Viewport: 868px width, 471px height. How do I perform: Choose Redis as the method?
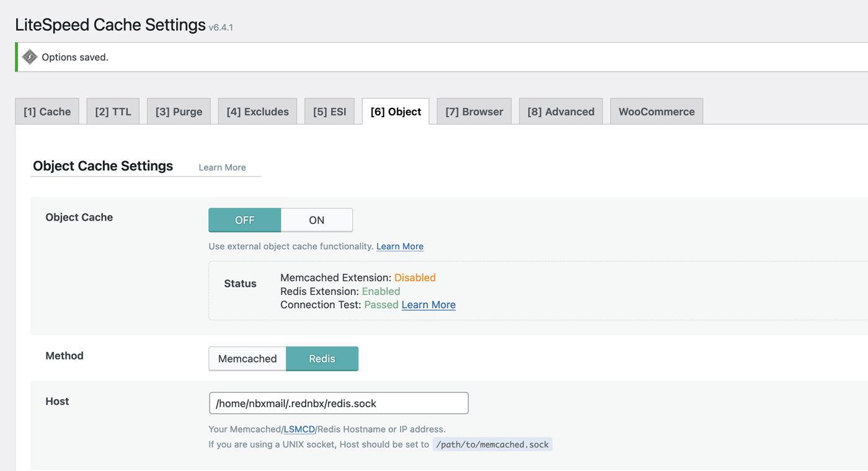click(322, 359)
